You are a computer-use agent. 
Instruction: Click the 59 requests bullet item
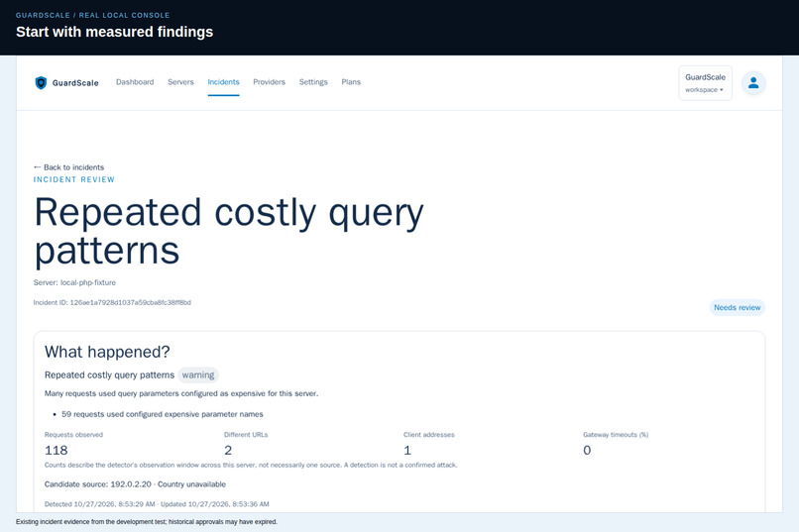pos(162,414)
